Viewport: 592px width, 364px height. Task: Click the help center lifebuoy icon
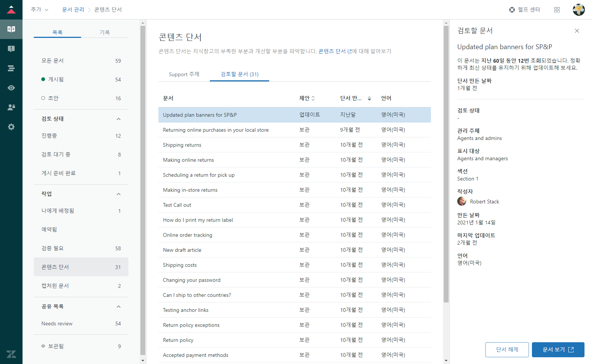[x=512, y=10]
